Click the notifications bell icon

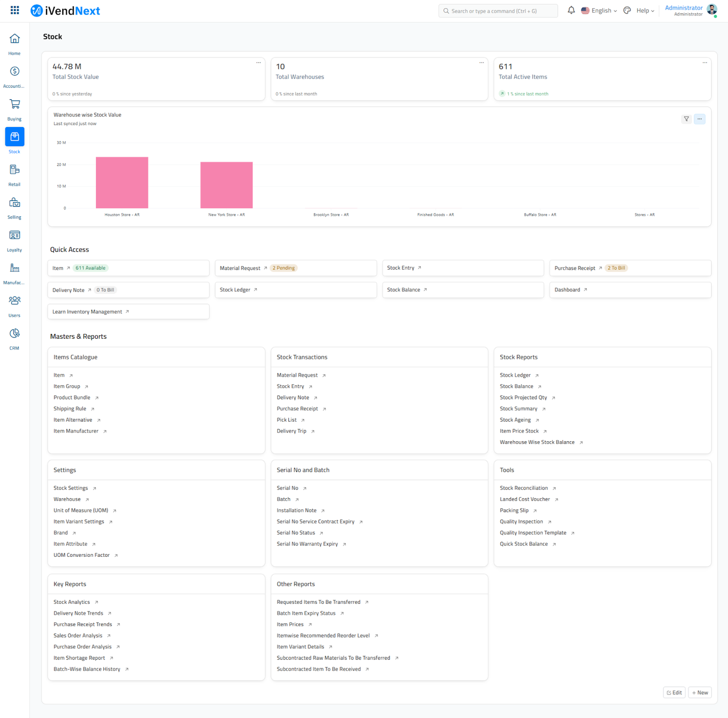click(571, 10)
